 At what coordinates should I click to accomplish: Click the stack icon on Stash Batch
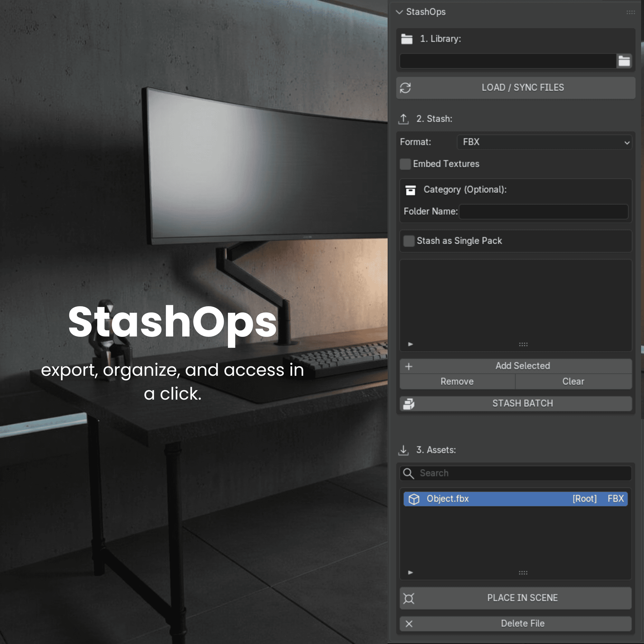(409, 404)
